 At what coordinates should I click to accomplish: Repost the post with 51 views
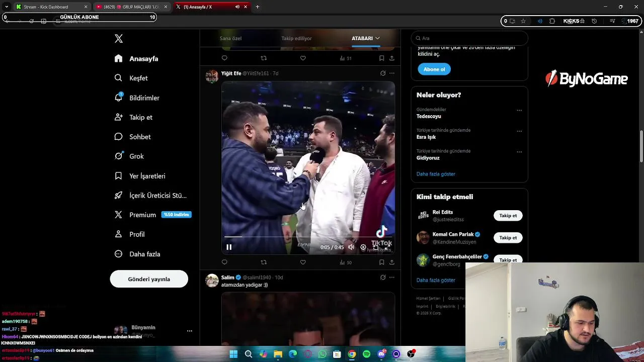264,58
